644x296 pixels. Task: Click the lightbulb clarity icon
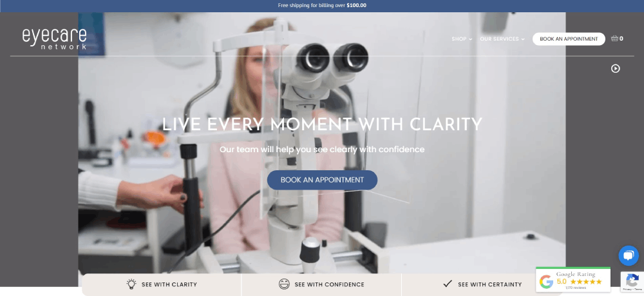click(x=131, y=284)
